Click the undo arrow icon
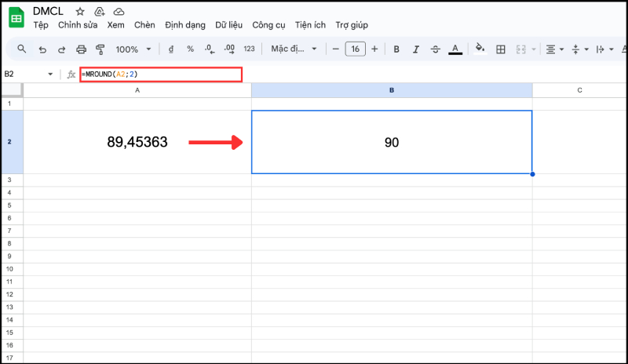Screen dimensions: 628x364 point(42,49)
